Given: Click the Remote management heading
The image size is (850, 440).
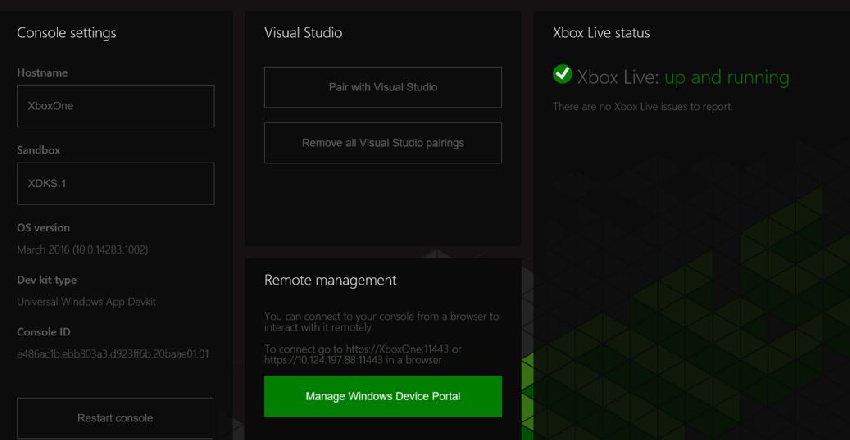Looking at the screenshot, I should tap(330, 280).
